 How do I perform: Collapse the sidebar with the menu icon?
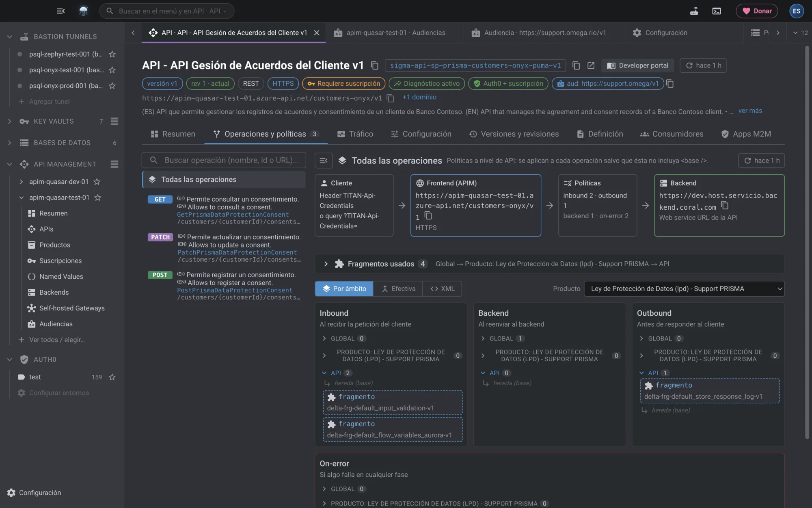click(61, 11)
